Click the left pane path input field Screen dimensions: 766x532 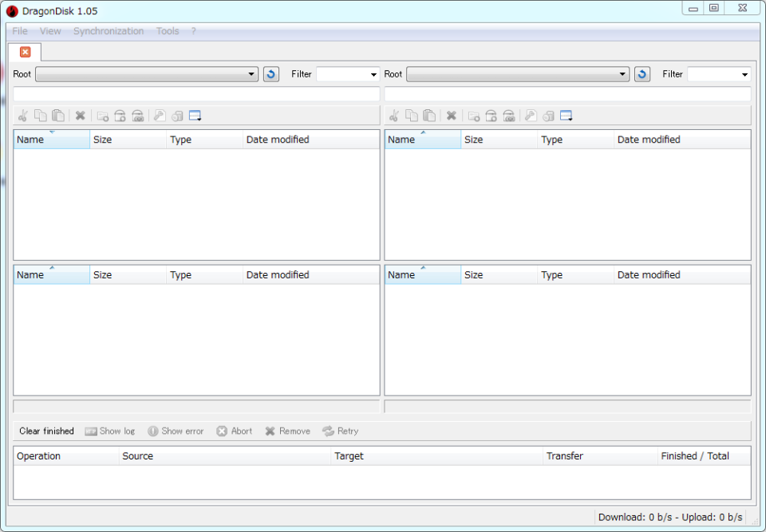click(196, 94)
